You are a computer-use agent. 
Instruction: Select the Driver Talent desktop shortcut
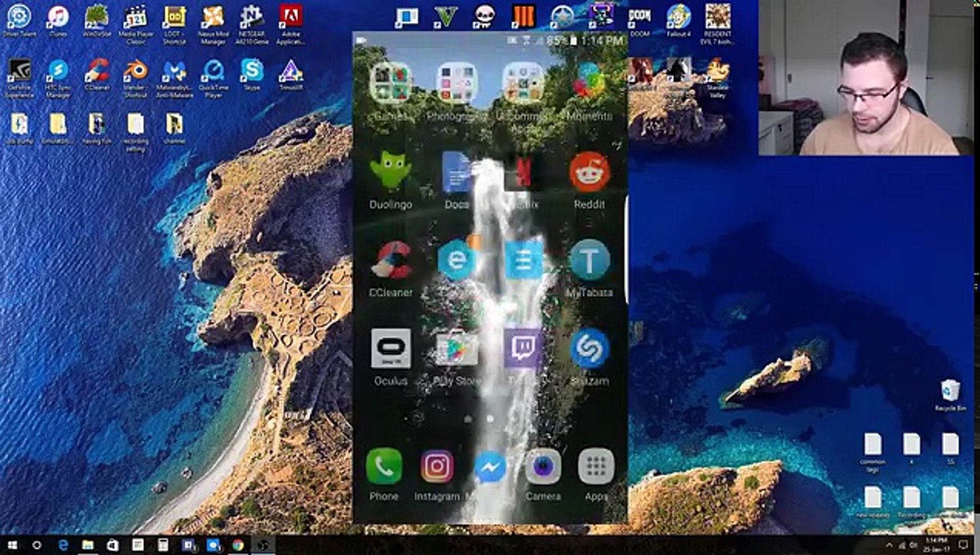click(20, 21)
